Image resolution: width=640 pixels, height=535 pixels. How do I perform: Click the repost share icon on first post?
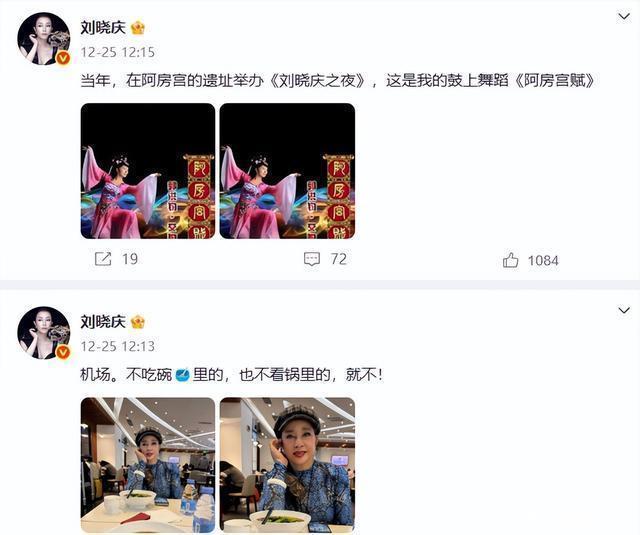tap(103, 259)
